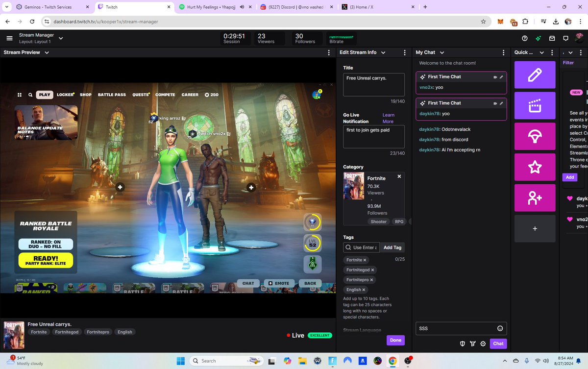
Task: Click username daykin78 on Odotnevalack message
Action: [x=429, y=129]
